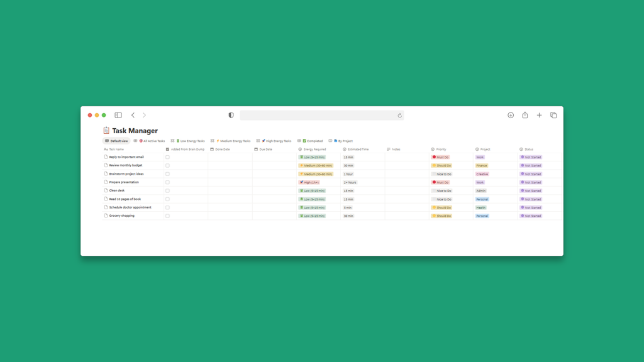This screenshot has height=362, width=644.
Task: Switch to the Completed tab
Action: pos(310,141)
